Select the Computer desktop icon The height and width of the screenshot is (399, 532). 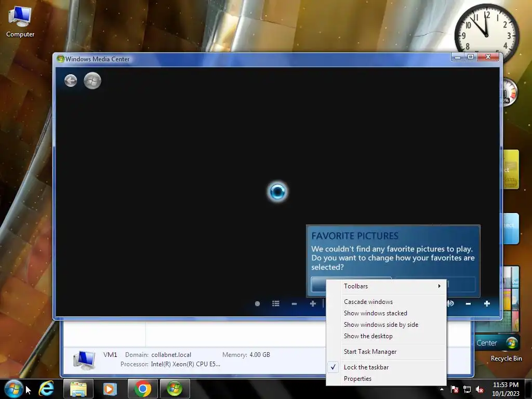pos(20,22)
